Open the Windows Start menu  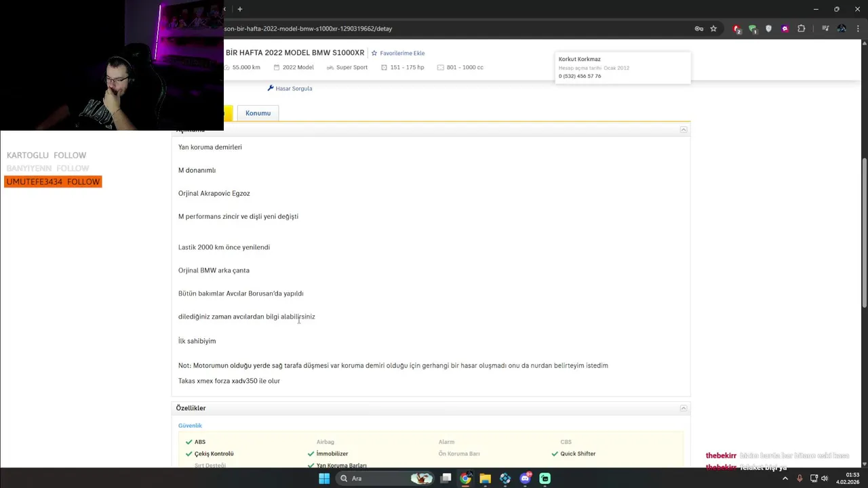324,479
